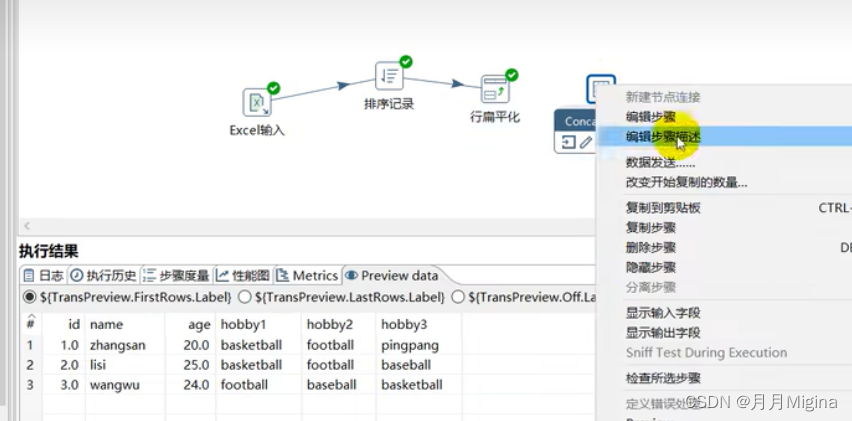Click the Concat fields step icon
Image resolution: width=852 pixels, height=421 pixels.
click(600, 89)
